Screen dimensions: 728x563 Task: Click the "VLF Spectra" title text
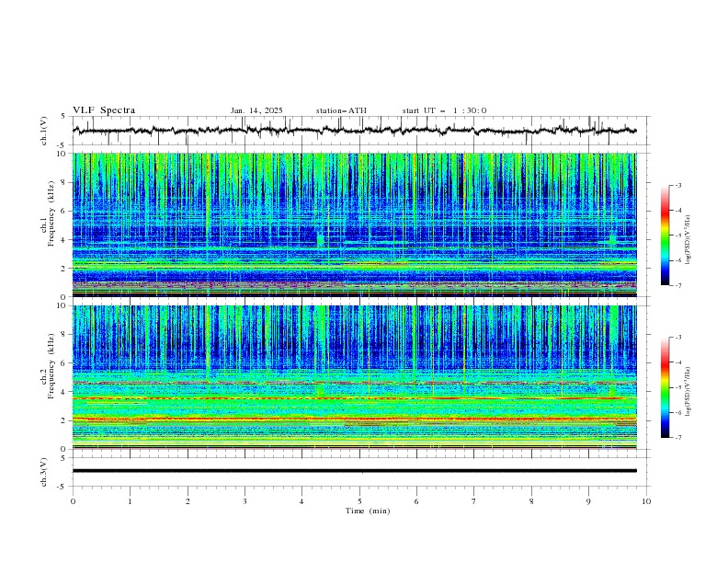[104, 110]
